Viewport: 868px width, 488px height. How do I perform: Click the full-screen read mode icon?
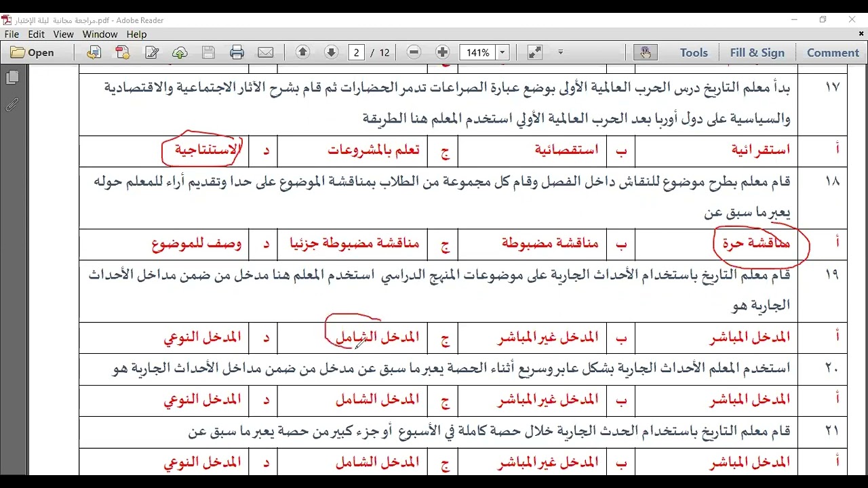click(x=534, y=52)
